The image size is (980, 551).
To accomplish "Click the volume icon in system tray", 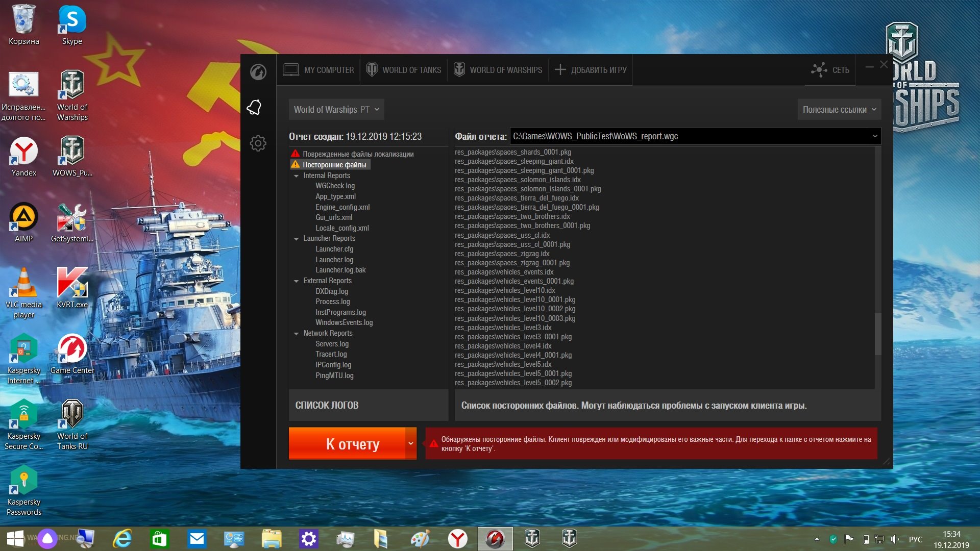I will click(x=895, y=539).
